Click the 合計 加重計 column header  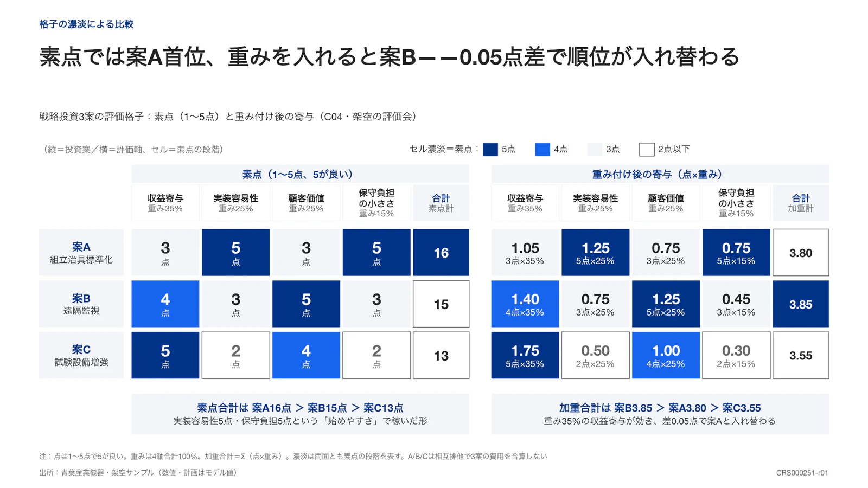801,203
